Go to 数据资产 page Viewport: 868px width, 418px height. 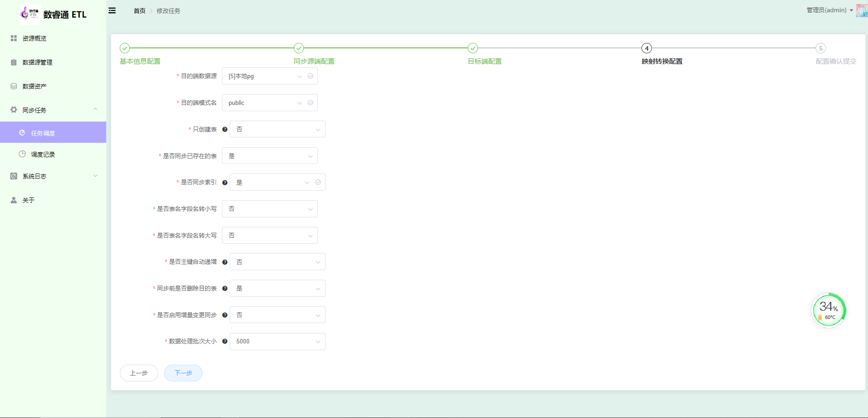[53, 86]
